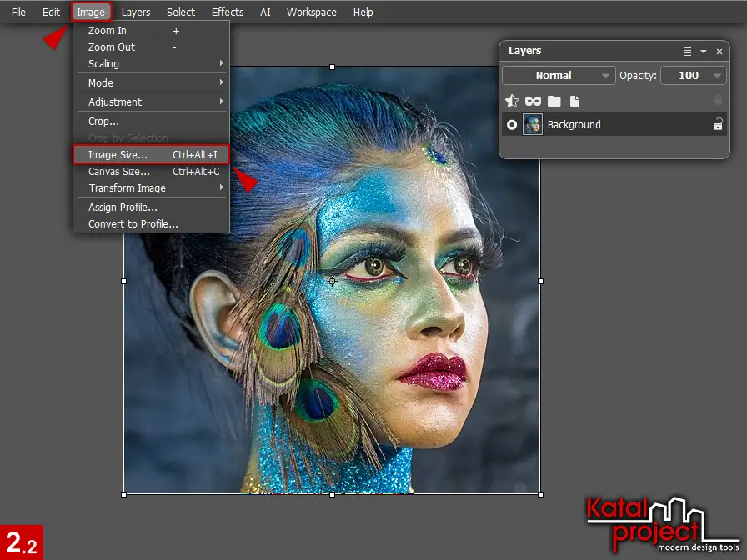Select the Background layer thumbnail
This screenshot has height=560, width=747.
pos(532,125)
